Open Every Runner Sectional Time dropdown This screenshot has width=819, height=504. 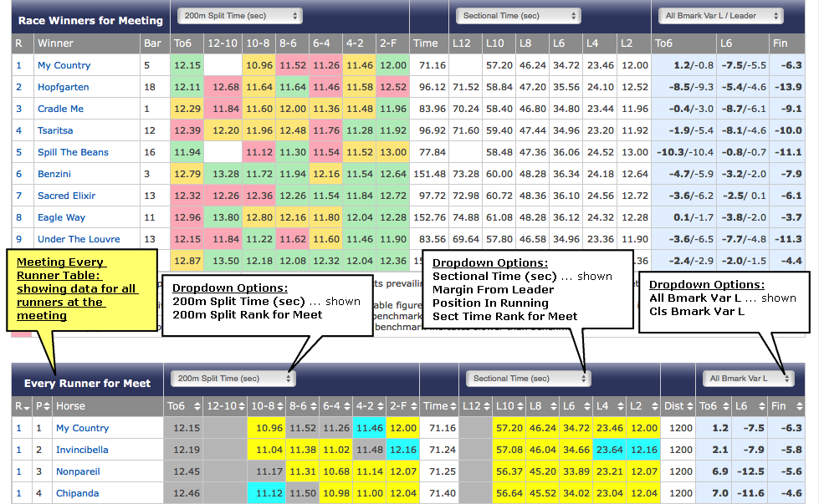tap(527, 379)
